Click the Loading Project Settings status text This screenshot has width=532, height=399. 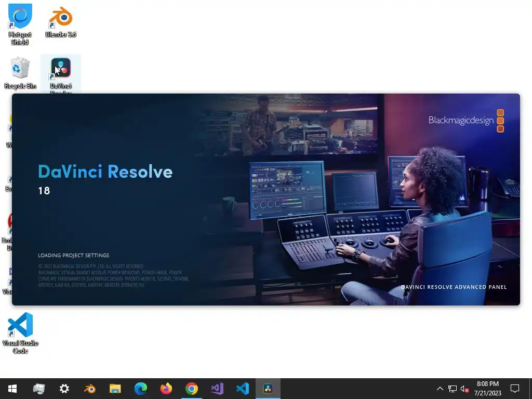(74, 255)
